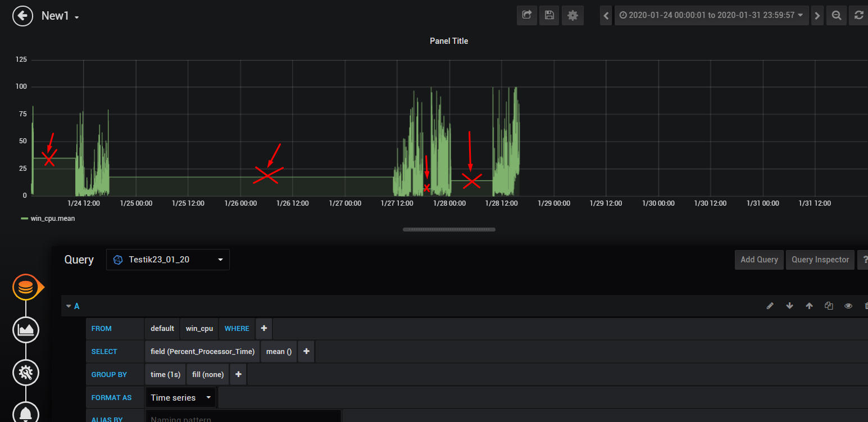The width and height of the screenshot is (868, 422).
Task: Open the General settings tab gears icon
Action: (x=26, y=372)
